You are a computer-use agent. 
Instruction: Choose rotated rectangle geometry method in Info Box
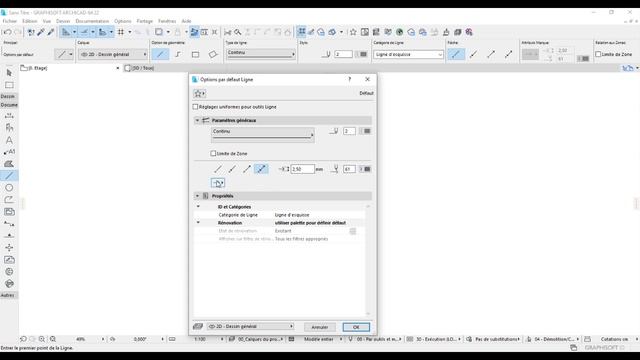(213, 54)
